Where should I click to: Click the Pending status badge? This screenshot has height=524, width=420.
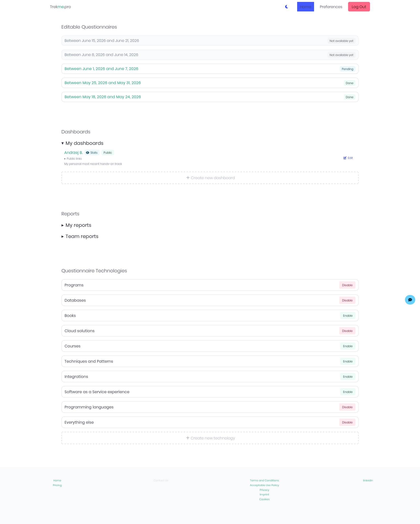(x=347, y=69)
